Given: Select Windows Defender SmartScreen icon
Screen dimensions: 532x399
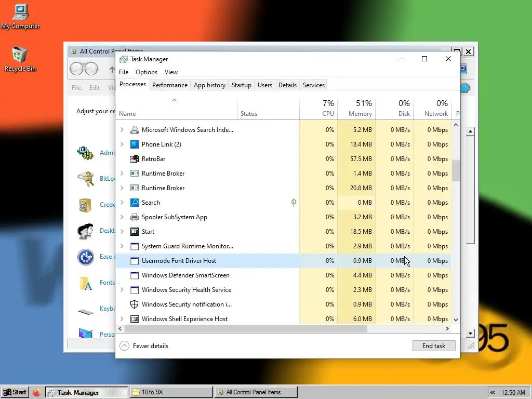Looking at the screenshot, I should tap(135, 275).
